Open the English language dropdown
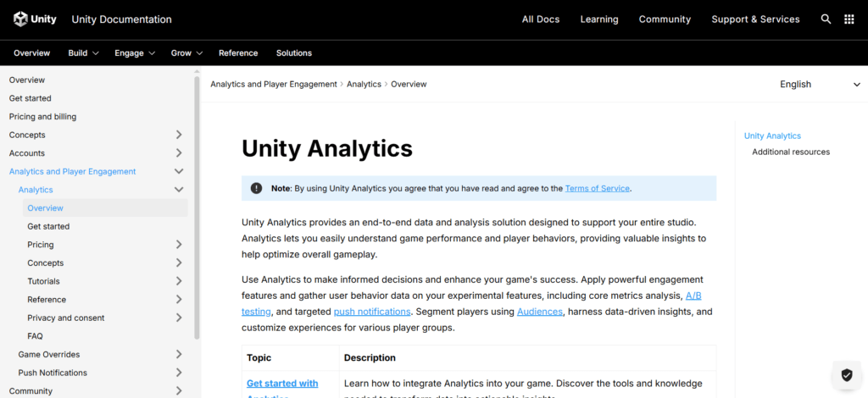The width and height of the screenshot is (868, 398). coord(820,84)
